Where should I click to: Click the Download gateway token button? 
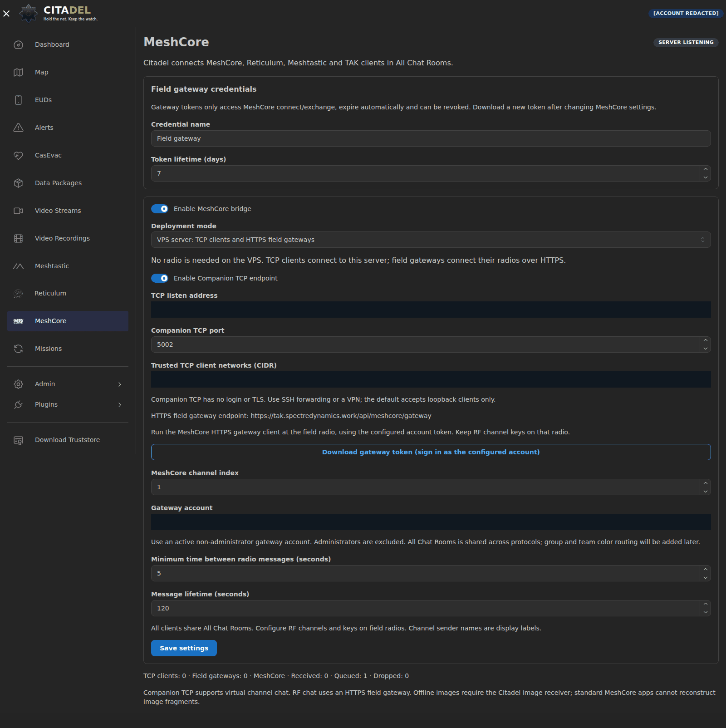click(x=431, y=452)
